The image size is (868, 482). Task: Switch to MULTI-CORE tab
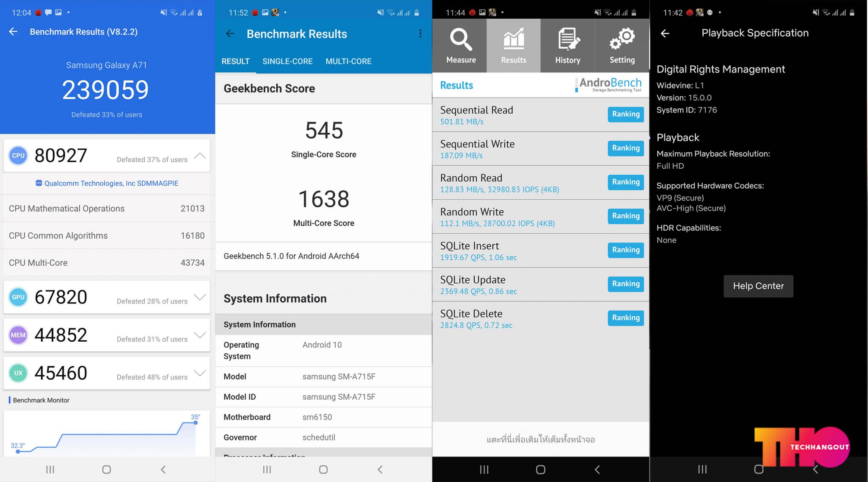coord(348,61)
